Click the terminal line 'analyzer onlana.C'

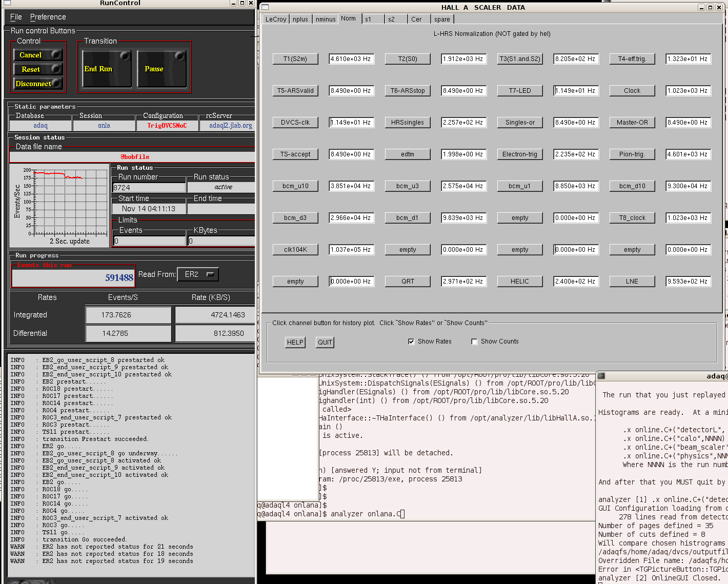(x=366, y=514)
